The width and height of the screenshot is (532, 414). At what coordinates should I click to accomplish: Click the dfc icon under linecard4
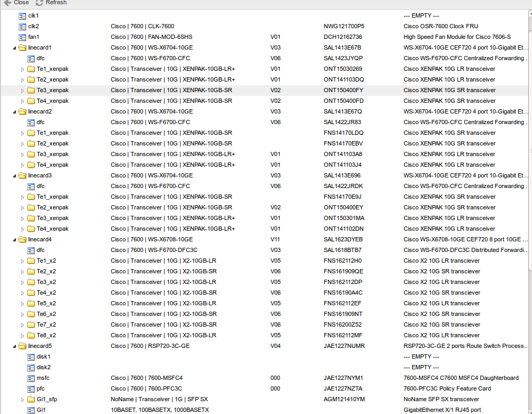[31, 250]
